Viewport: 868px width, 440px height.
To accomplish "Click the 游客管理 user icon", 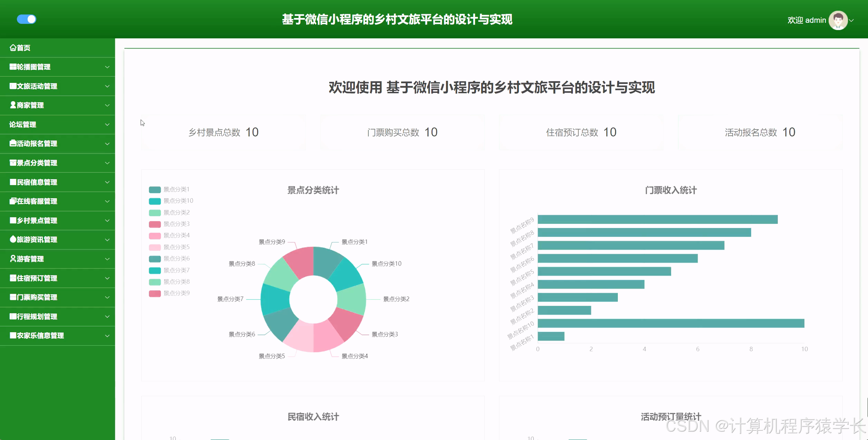I will pos(13,259).
